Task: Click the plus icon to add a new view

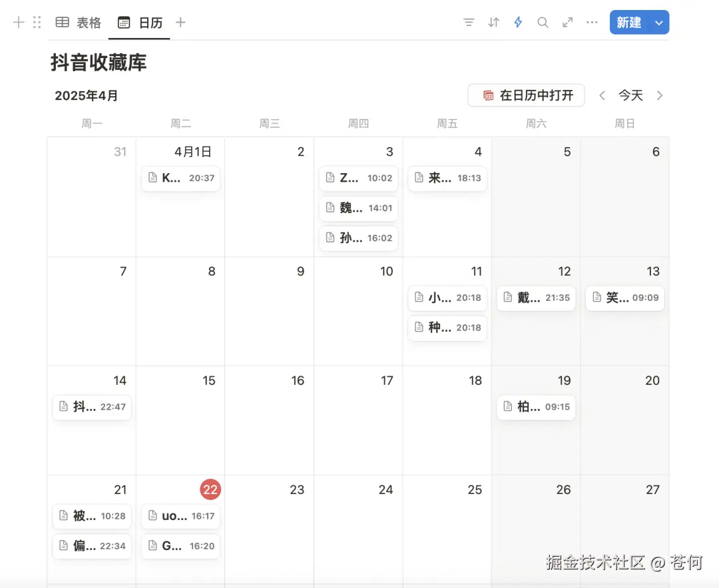Action: [x=180, y=22]
